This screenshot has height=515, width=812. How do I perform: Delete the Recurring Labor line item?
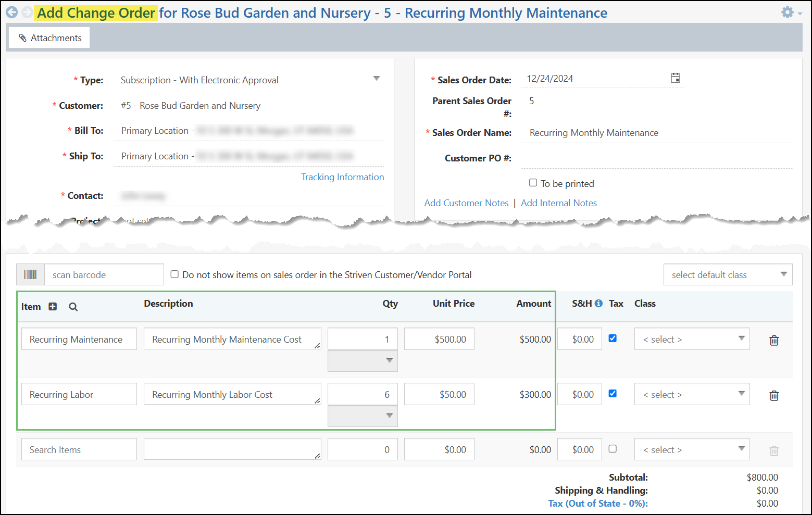coord(774,395)
